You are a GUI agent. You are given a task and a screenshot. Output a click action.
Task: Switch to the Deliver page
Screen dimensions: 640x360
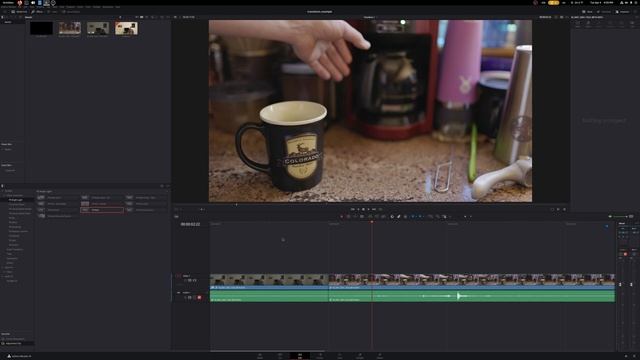(380, 356)
